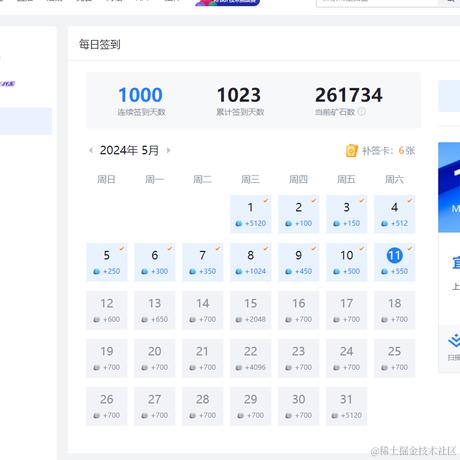Click the 1000 consecutive sign-in count
Viewport: 460px width, 460px height.
140,95
